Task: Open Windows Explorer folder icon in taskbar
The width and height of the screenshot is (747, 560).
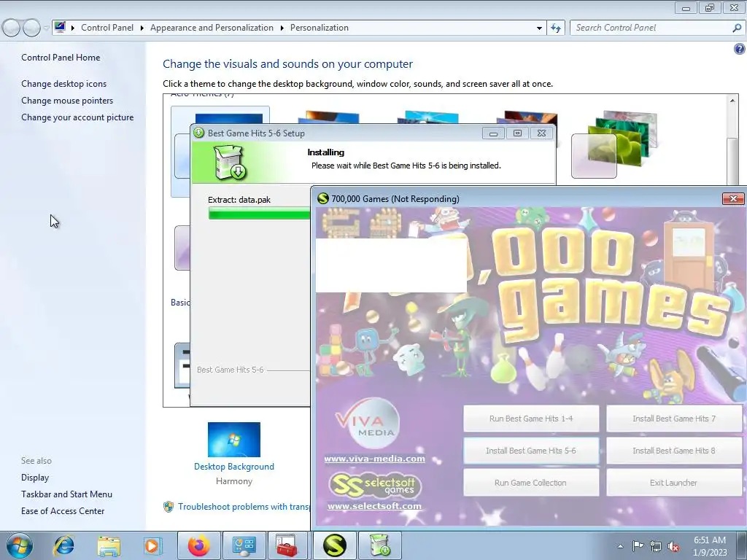Action: click(109, 545)
